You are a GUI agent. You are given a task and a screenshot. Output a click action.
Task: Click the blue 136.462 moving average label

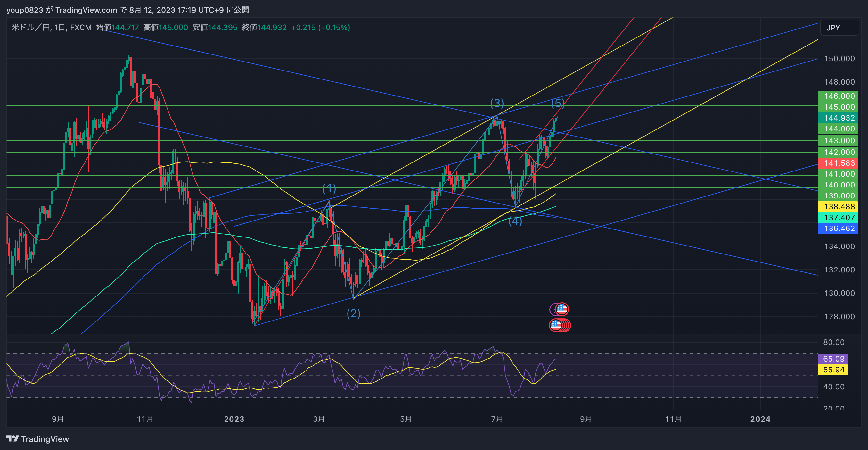coord(838,229)
